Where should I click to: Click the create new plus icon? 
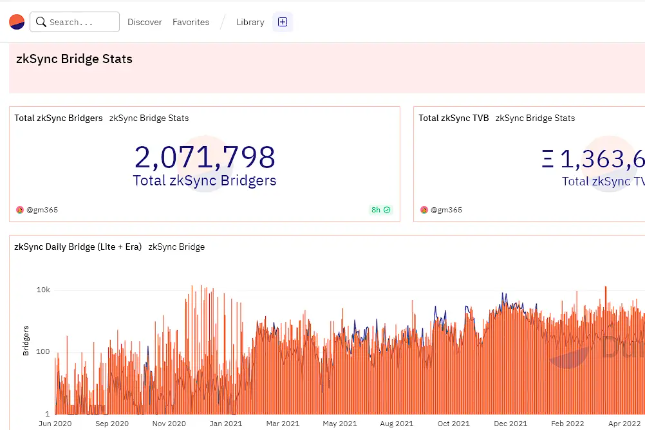[x=283, y=22]
